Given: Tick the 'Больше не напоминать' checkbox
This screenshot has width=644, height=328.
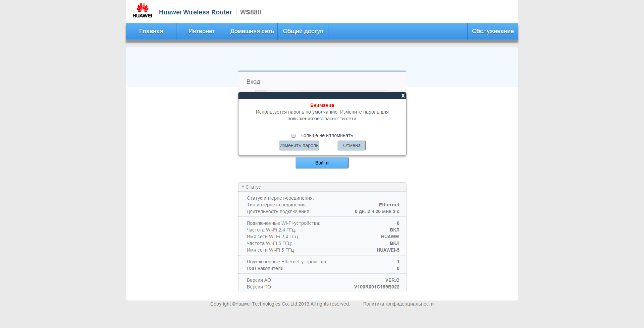Looking at the screenshot, I should [x=293, y=136].
